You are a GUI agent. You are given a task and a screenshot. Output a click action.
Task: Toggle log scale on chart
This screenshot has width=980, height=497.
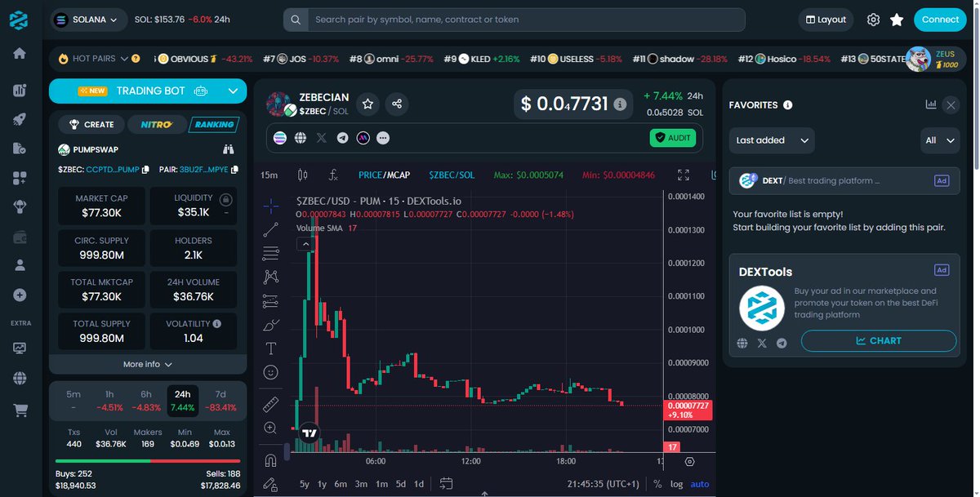[677, 484]
